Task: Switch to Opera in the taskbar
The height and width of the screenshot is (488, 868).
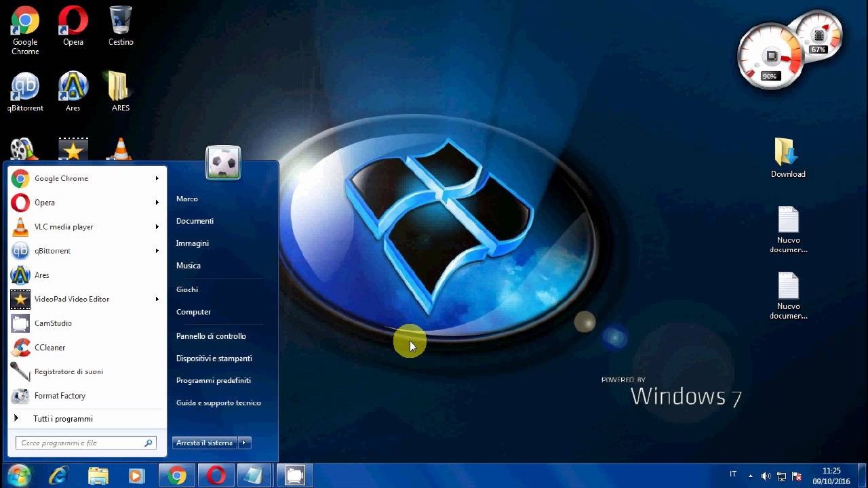Action: pos(216,475)
